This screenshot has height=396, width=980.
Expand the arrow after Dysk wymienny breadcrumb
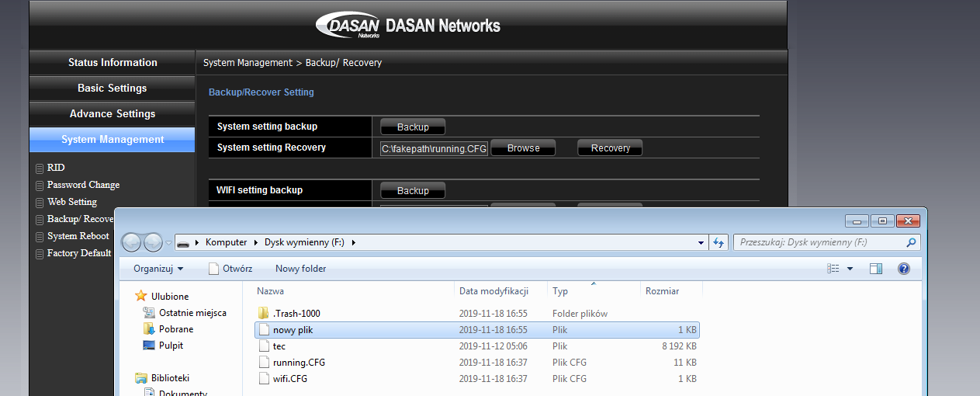(353, 242)
